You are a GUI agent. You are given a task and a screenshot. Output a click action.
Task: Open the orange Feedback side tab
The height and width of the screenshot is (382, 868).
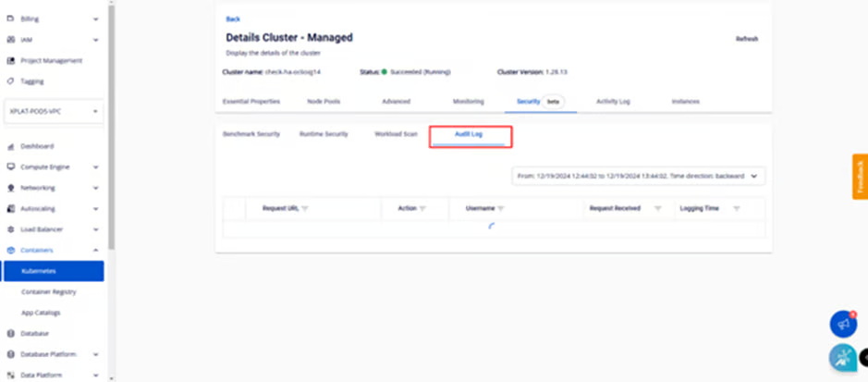(x=860, y=176)
